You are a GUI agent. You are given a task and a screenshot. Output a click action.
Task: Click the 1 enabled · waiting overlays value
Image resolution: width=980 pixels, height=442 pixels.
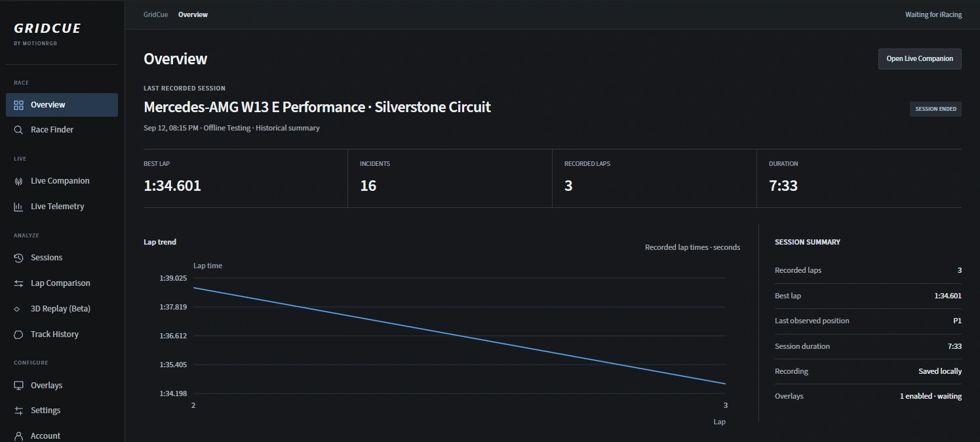pos(931,396)
